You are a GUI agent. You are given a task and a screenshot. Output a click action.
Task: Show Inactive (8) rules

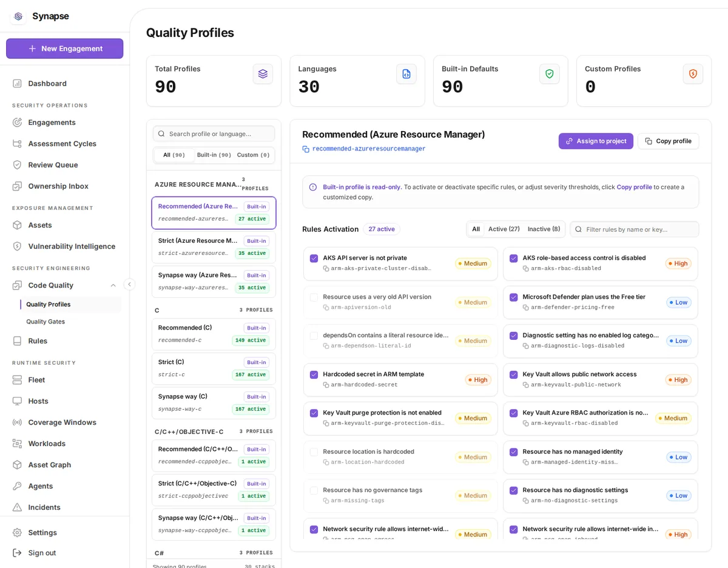(x=544, y=229)
